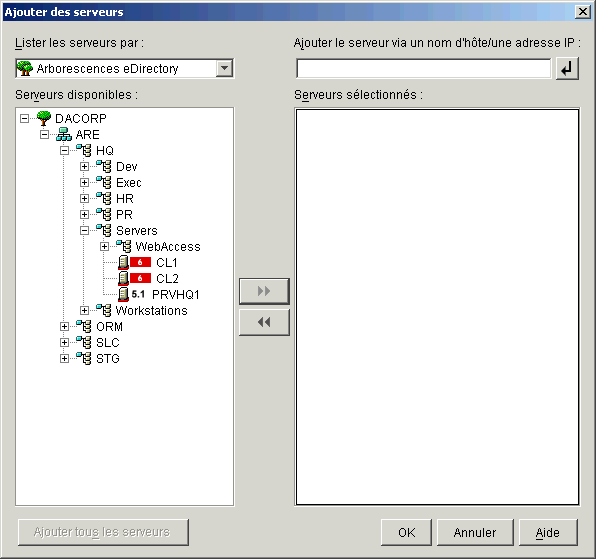Click the double right arrow add button
This screenshot has height=559, width=596.
click(x=264, y=291)
